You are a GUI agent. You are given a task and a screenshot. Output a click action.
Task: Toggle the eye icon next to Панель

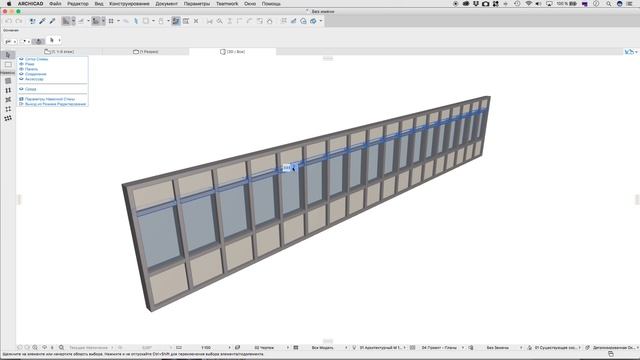pos(21,69)
